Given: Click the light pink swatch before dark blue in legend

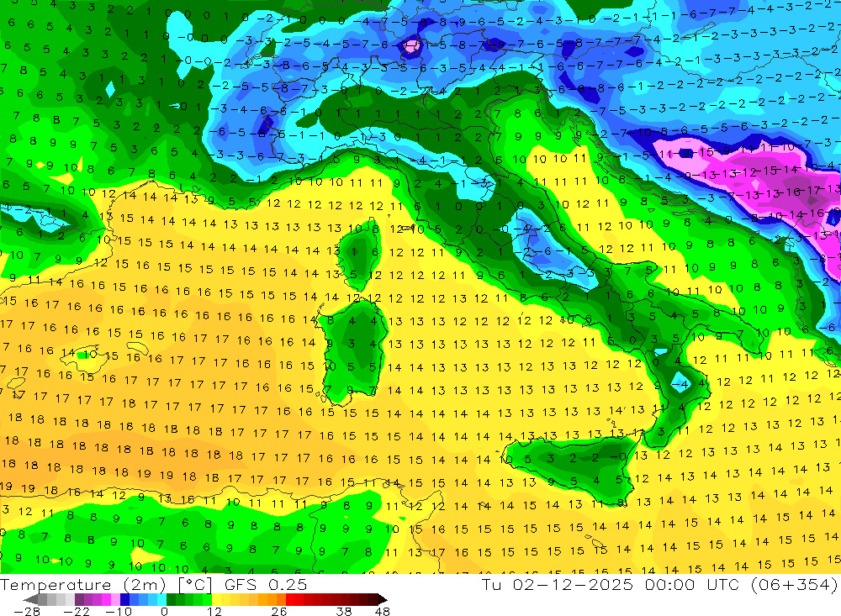Looking at the screenshot, I should coord(115,599).
